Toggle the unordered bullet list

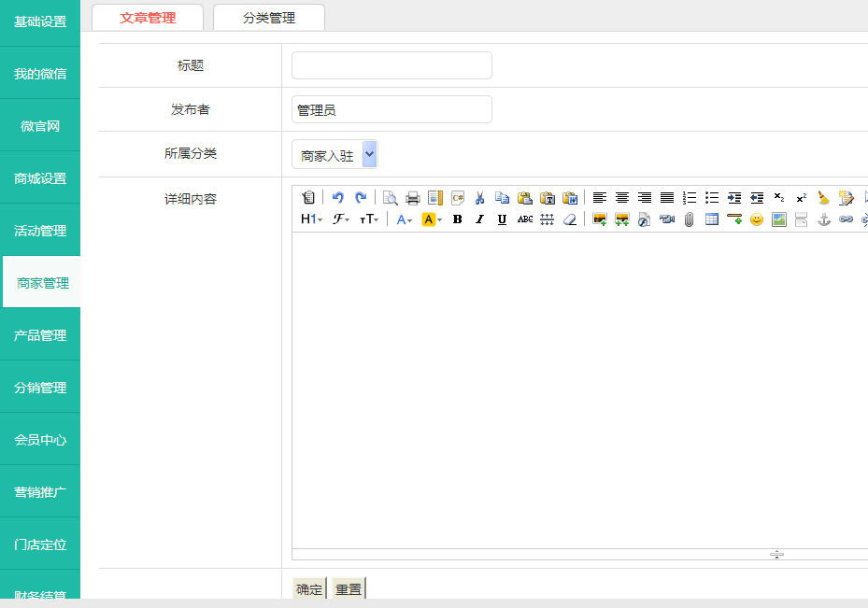pos(712,198)
